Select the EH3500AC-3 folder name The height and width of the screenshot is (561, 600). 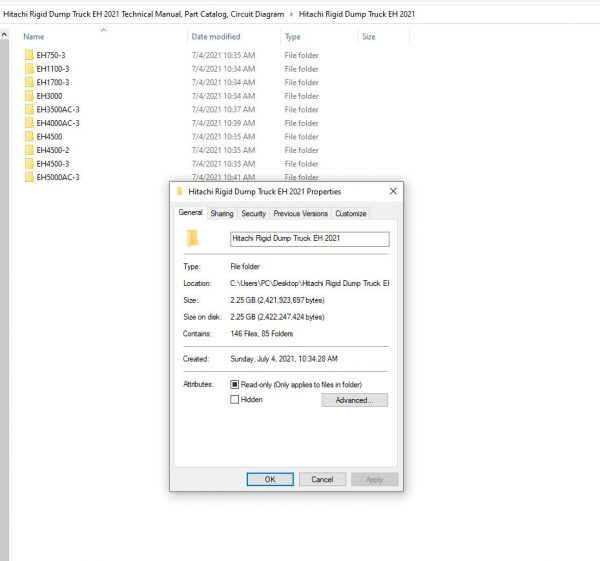(58, 109)
